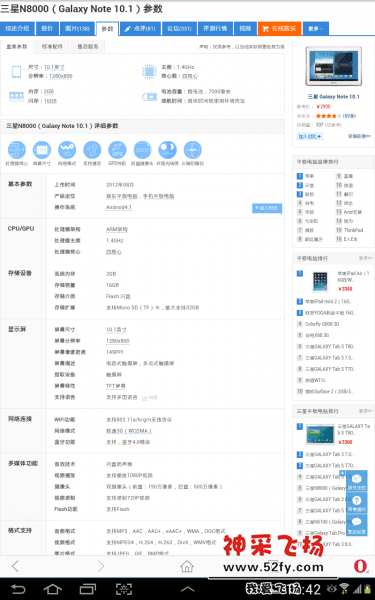Viewport: 375px width, 600px height.
Task: Go forward with the browser forward arrow
Action: pos(101,566)
